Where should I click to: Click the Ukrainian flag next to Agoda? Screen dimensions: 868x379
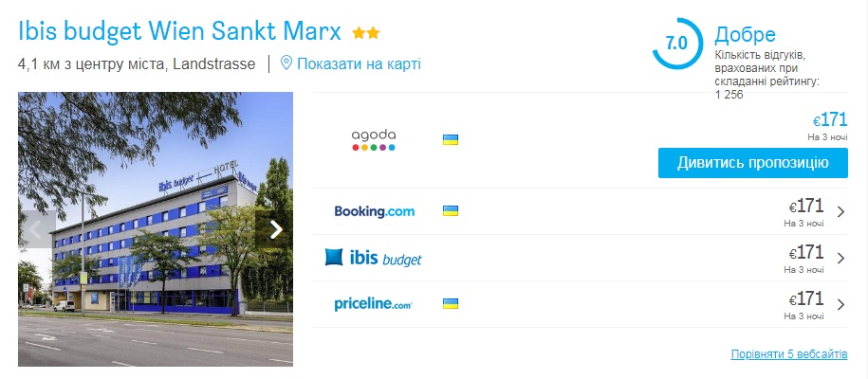450,140
